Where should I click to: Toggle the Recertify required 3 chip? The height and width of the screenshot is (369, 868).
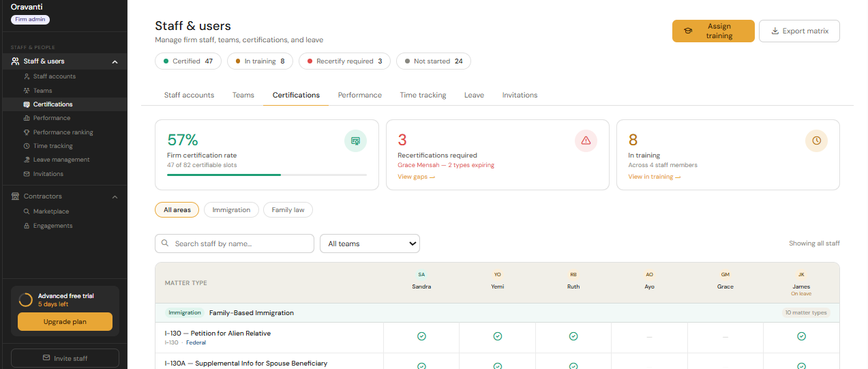(x=345, y=61)
